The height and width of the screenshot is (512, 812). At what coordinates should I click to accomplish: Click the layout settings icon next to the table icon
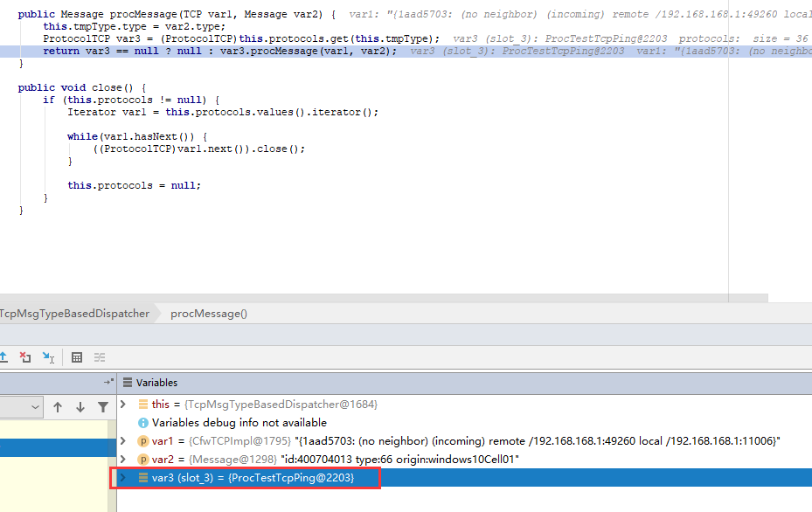(x=100, y=357)
